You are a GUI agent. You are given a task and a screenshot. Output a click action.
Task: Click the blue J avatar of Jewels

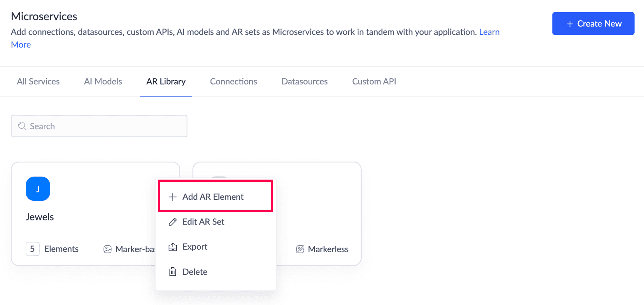click(x=38, y=189)
